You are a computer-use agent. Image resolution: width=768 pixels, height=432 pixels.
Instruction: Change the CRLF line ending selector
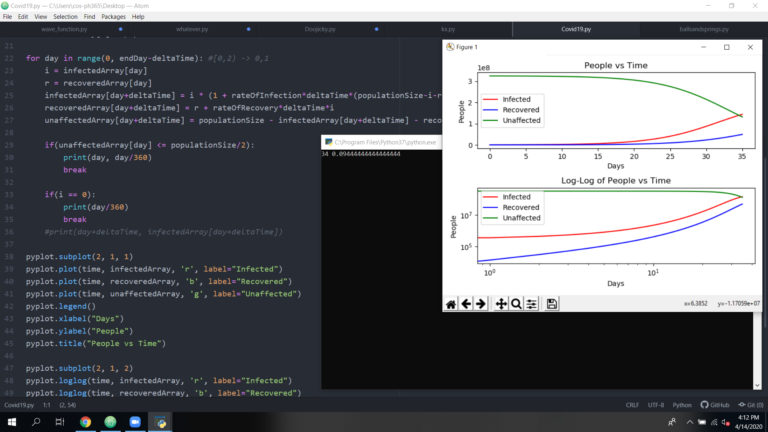pos(632,405)
